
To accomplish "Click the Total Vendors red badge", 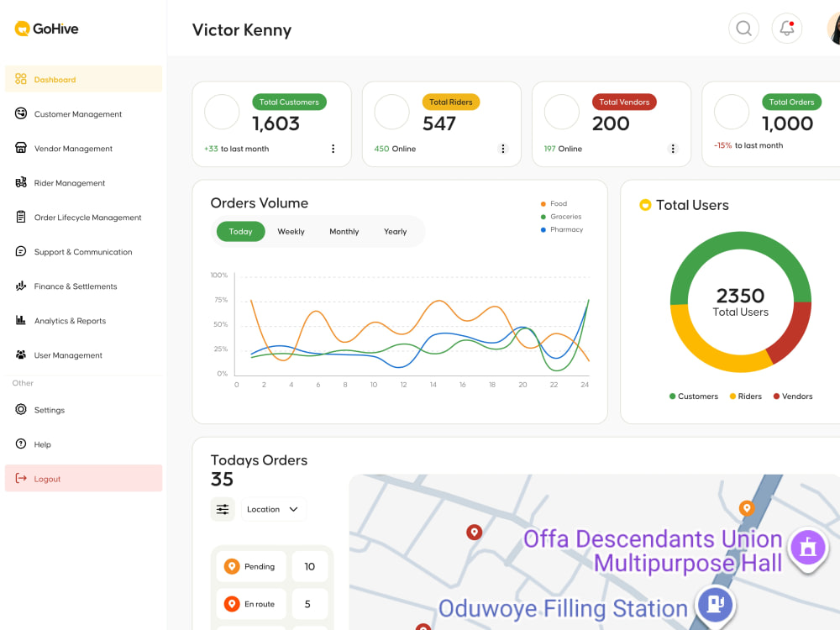I will (x=624, y=102).
